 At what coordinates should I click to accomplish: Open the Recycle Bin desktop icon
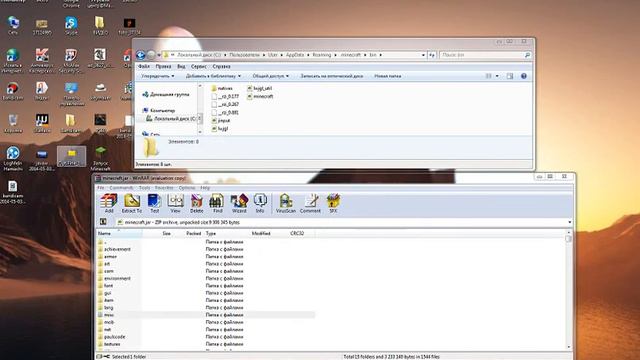pyautogui.click(x=13, y=123)
